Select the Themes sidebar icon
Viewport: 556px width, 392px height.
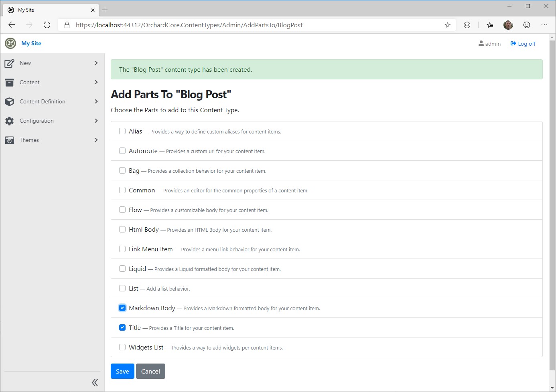[x=9, y=140]
